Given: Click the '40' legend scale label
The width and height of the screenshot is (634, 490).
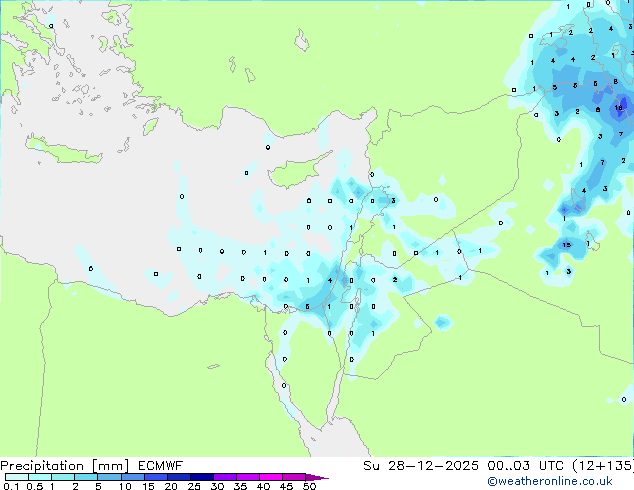Looking at the screenshot, I should pyautogui.click(x=263, y=486).
